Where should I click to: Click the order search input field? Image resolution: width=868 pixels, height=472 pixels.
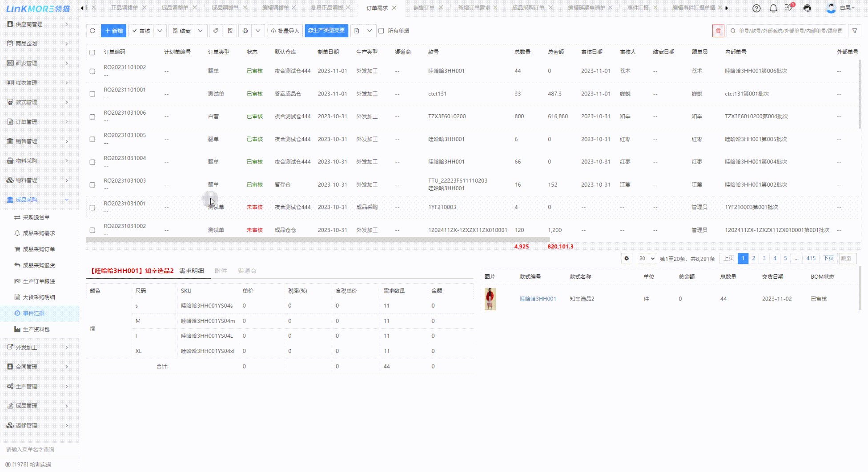tap(790, 31)
